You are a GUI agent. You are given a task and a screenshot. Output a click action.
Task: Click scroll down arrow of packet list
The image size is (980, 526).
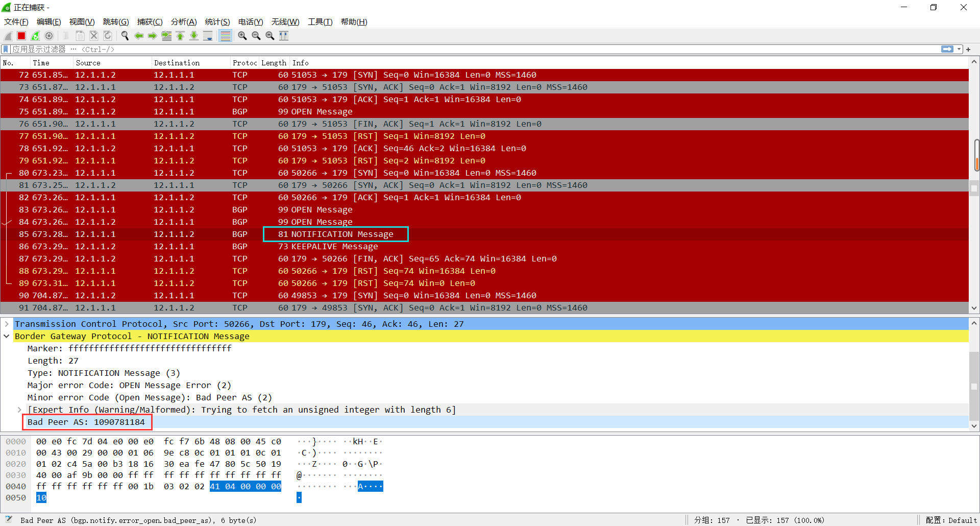tap(974, 308)
